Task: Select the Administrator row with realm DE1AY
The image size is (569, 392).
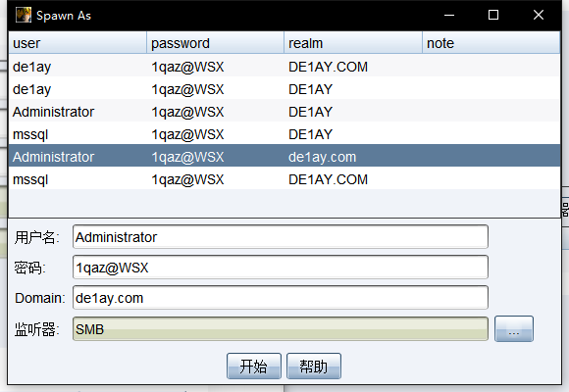Action: point(284,112)
